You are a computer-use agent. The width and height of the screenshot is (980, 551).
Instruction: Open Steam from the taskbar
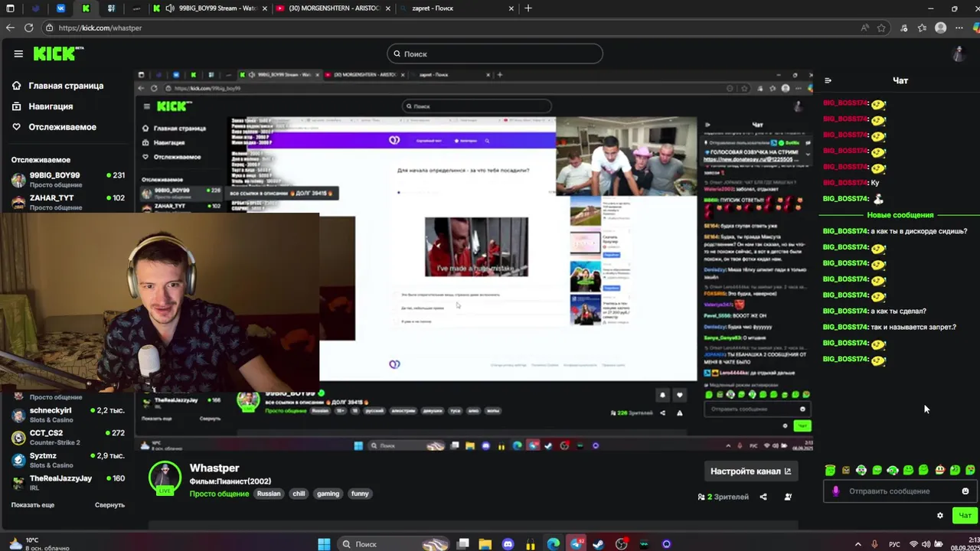click(598, 544)
